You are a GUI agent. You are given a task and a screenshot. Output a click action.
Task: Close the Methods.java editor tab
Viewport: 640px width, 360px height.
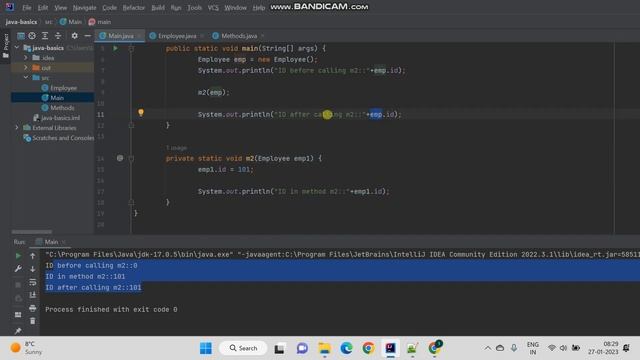262,36
